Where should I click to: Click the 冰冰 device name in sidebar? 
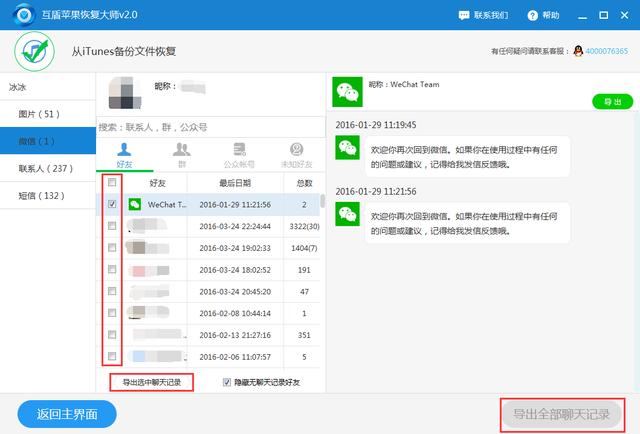(18, 87)
